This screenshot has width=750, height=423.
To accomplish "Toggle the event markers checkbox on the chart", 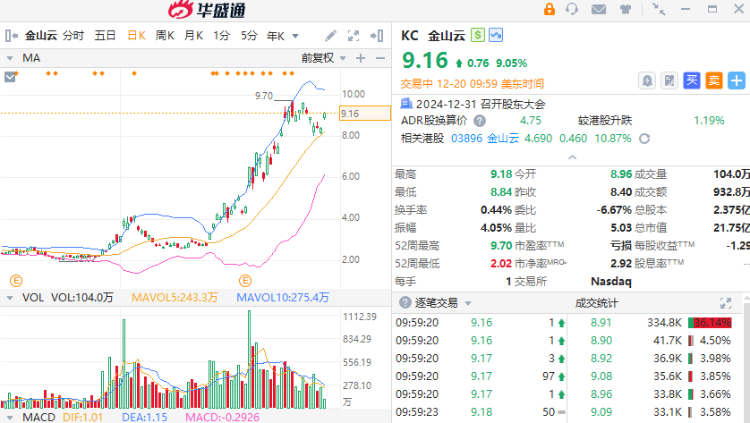I will tap(10, 77).
